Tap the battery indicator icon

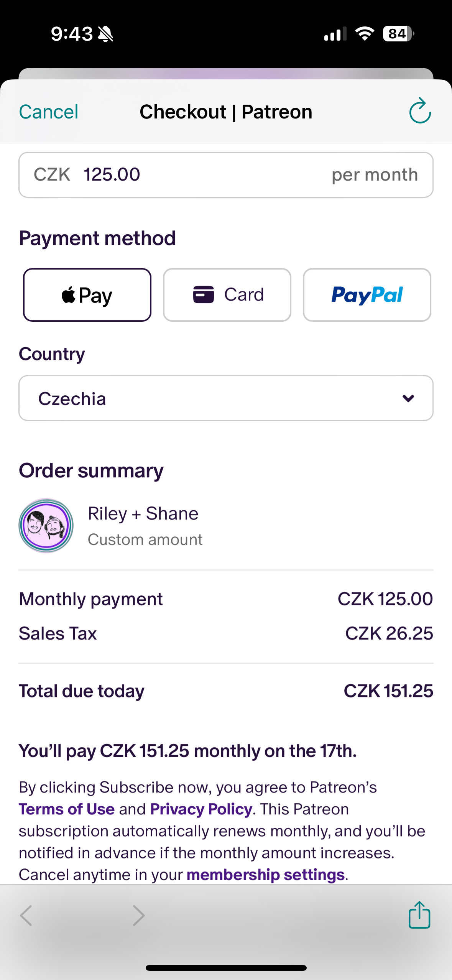coord(398,34)
